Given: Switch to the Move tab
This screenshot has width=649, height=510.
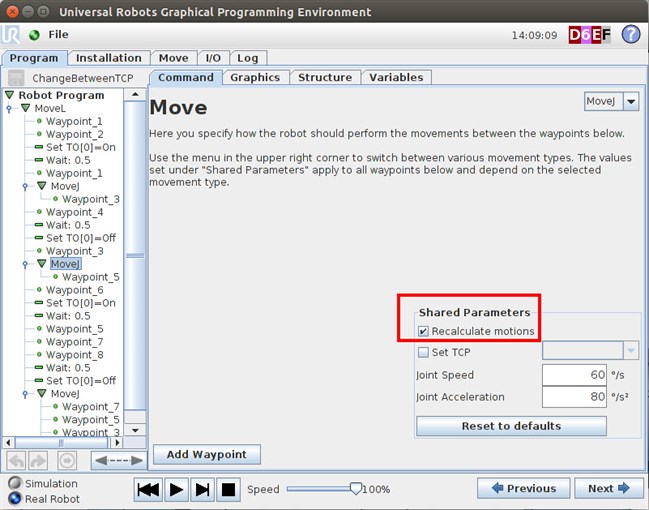Looking at the screenshot, I should click(173, 58).
